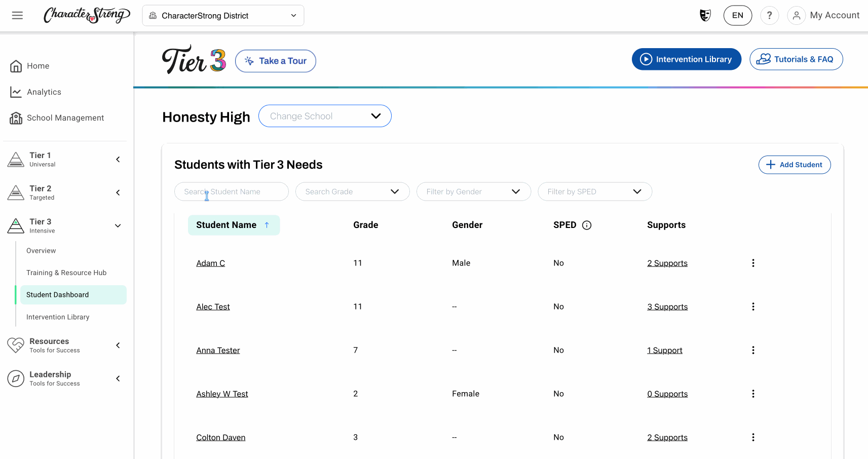The image size is (868, 459).
Task: Open the Filter by SPED dropdown
Action: (x=595, y=192)
